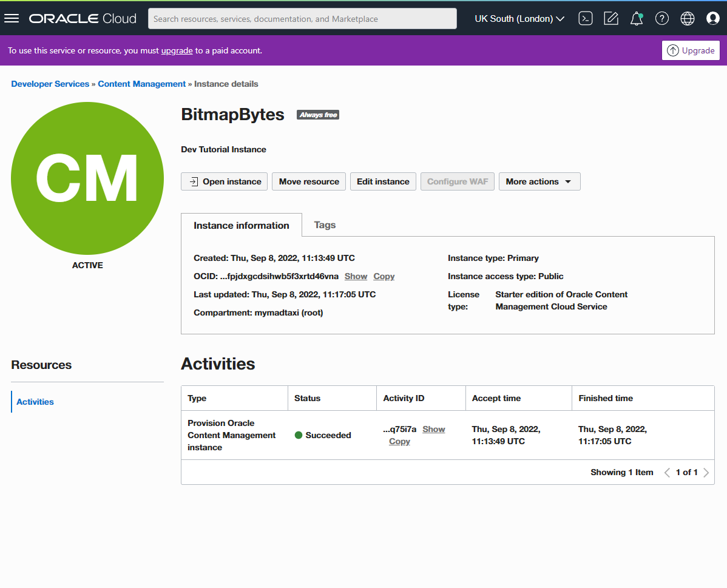
Task: Click Compartment: mymadtaxi (root) text
Action: pyautogui.click(x=259, y=313)
